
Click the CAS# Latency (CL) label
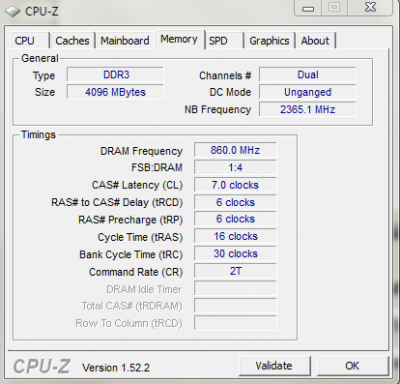[x=137, y=185]
